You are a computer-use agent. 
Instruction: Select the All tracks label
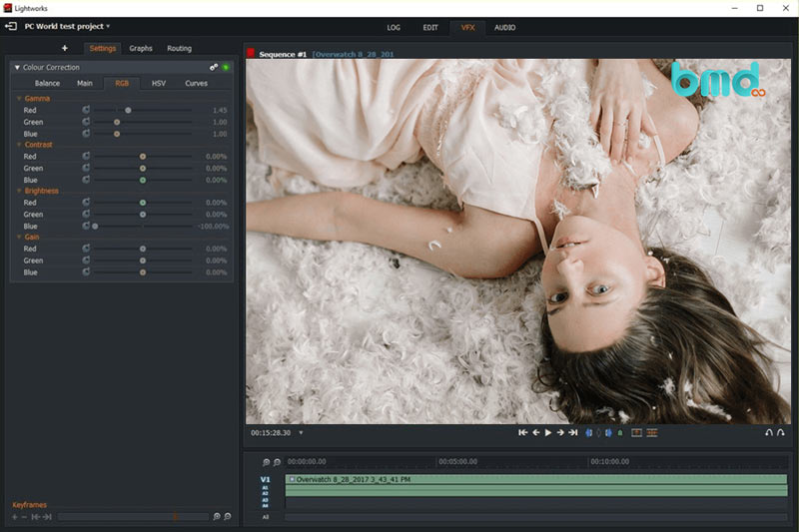click(265, 517)
